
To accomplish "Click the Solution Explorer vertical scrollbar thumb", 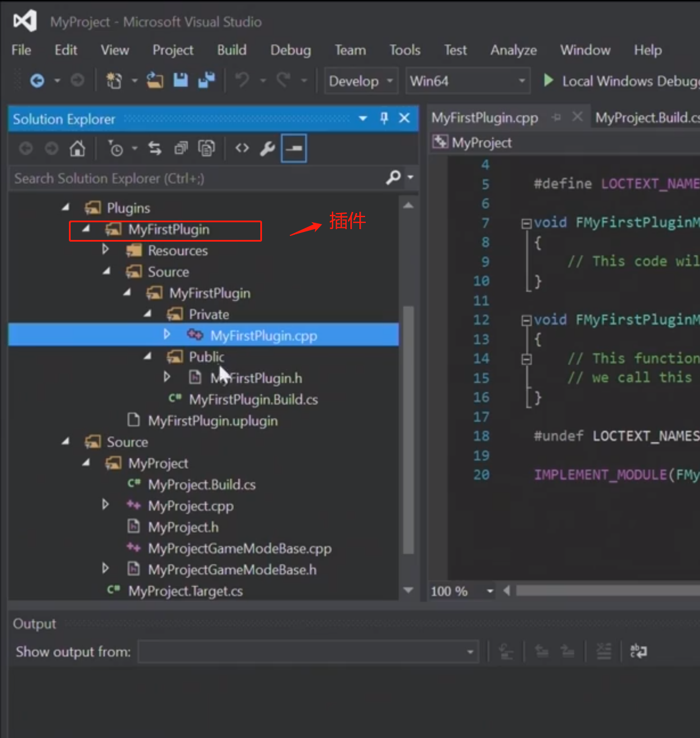I will pos(408,430).
